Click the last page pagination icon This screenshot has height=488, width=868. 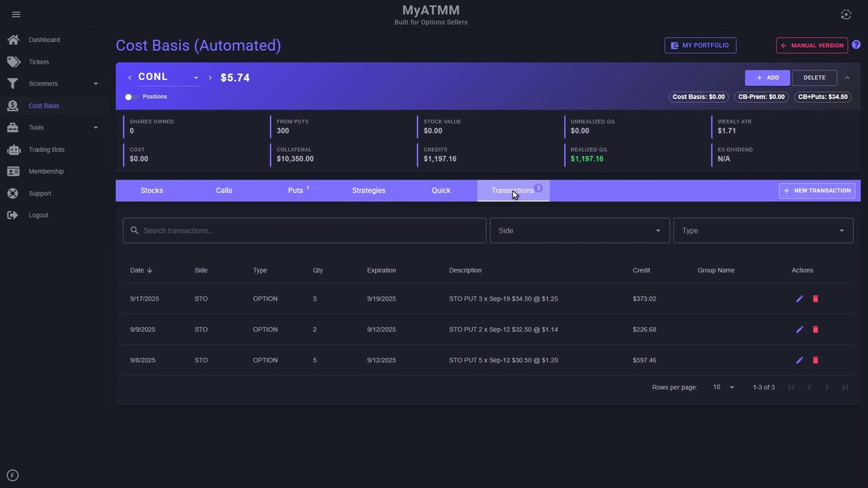845,387
